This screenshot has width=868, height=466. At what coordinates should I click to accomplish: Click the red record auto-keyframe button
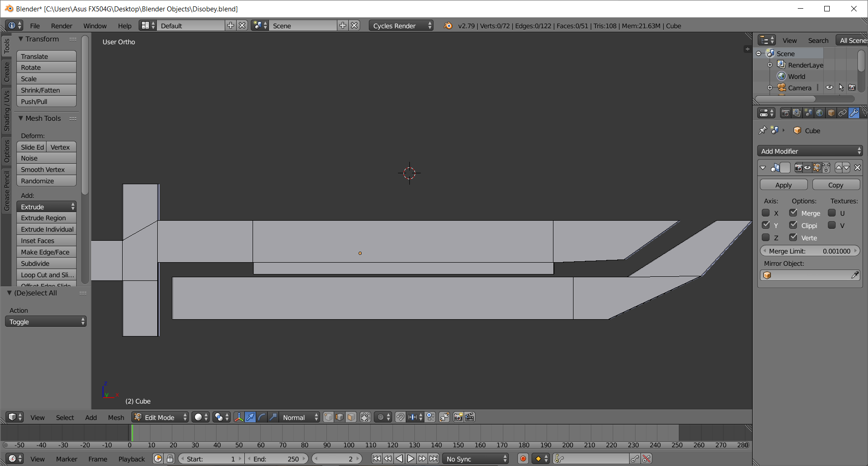pos(523,459)
